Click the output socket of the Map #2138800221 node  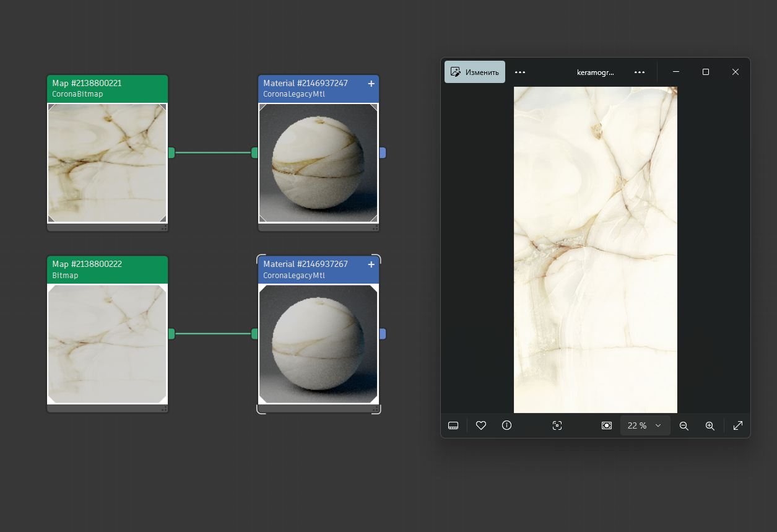171,152
